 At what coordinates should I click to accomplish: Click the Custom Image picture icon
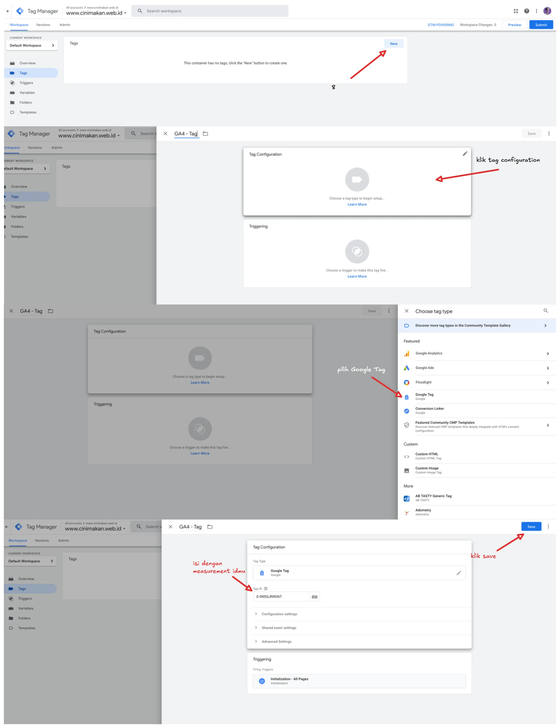[406, 470]
